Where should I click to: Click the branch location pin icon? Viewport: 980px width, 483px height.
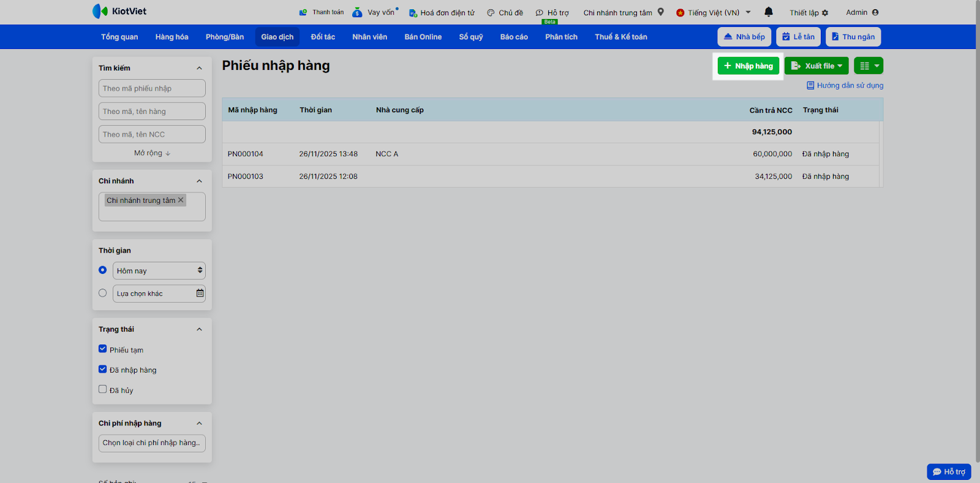pyautogui.click(x=661, y=12)
